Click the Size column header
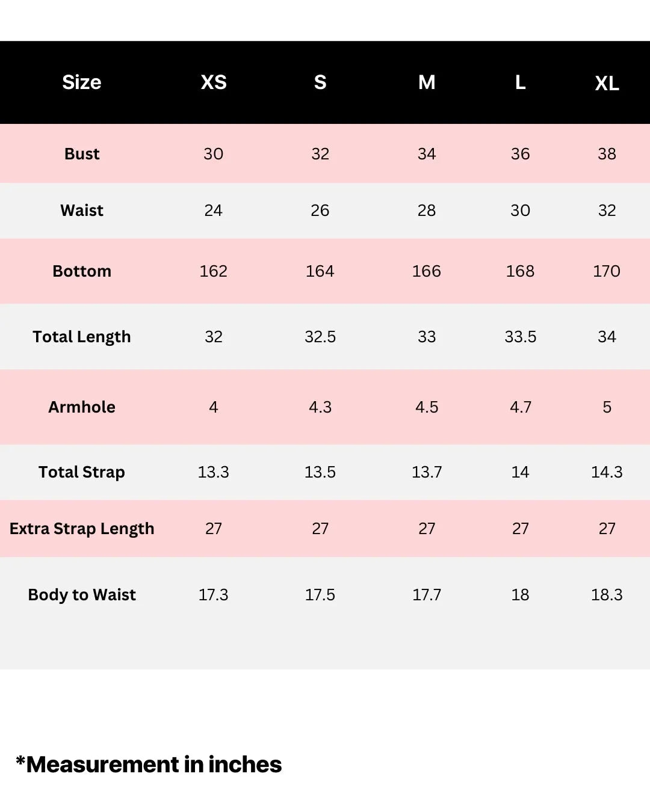This screenshot has height=812, width=650. (81, 82)
